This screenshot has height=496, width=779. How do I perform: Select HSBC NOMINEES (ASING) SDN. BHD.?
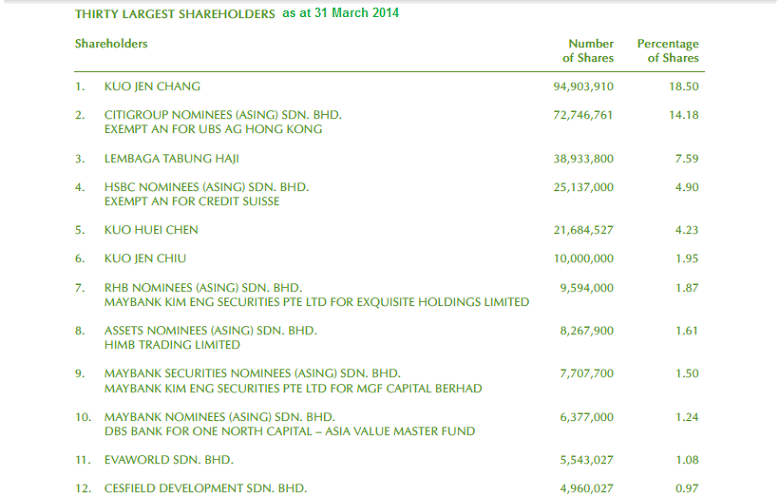tap(207, 187)
